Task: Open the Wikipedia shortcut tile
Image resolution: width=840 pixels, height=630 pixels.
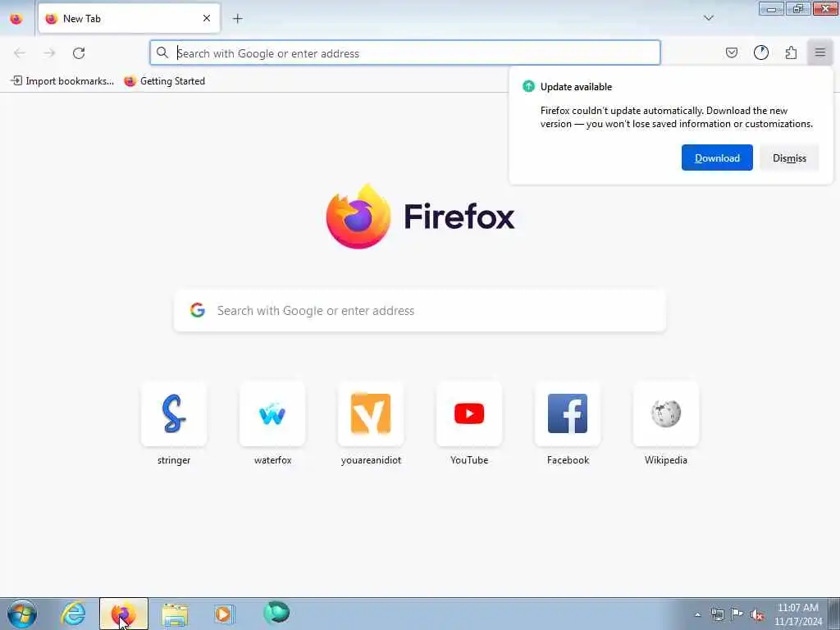Action: click(x=666, y=413)
